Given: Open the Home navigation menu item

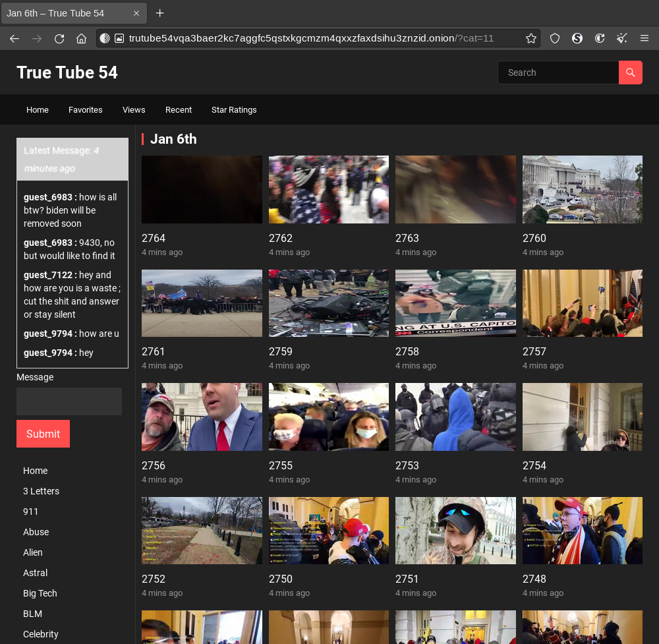Looking at the screenshot, I should [38, 109].
